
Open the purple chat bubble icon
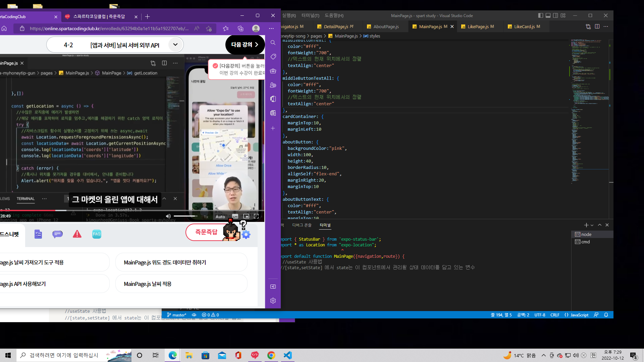tap(57, 234)
